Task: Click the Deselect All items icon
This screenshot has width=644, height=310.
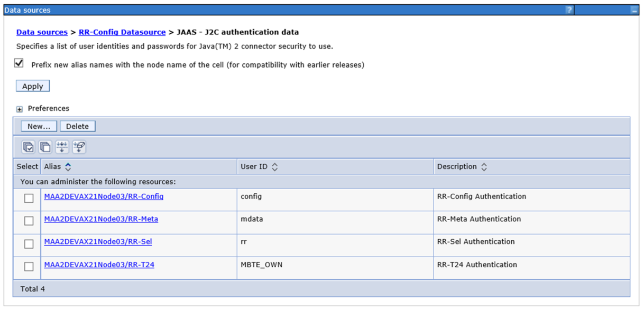Action: [x=45, y=147]
